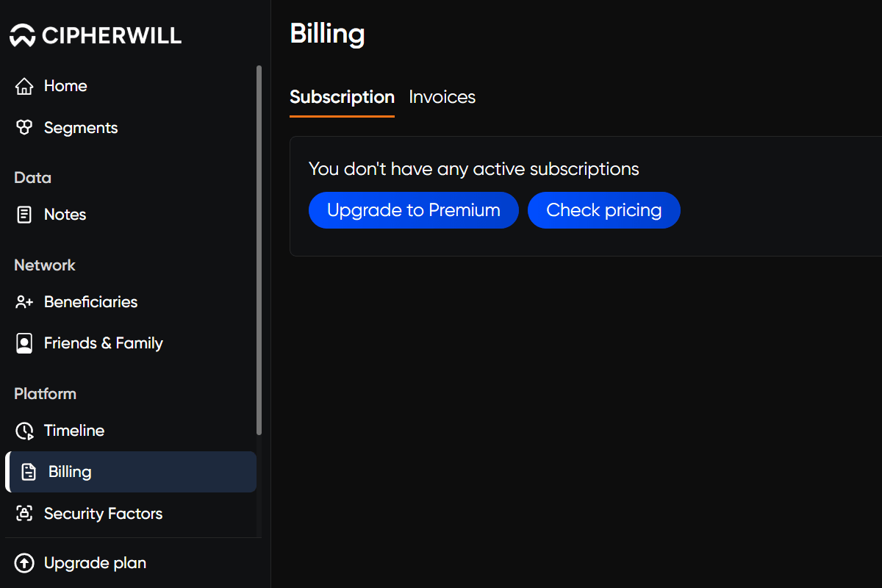Open Notes via its document icon
This screenshot has height=588, width=882.
[24, 215]
